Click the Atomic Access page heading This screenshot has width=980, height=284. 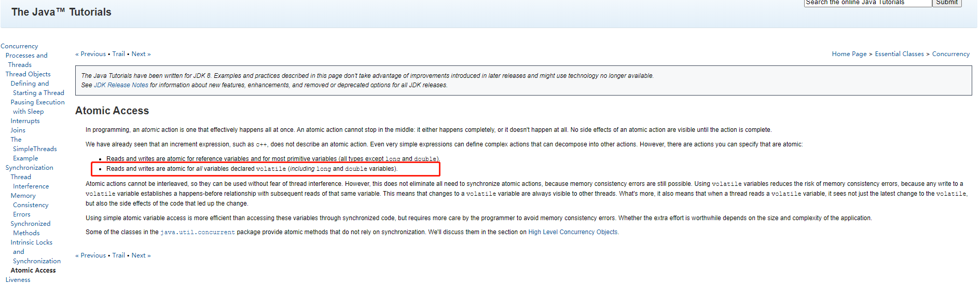112,111
